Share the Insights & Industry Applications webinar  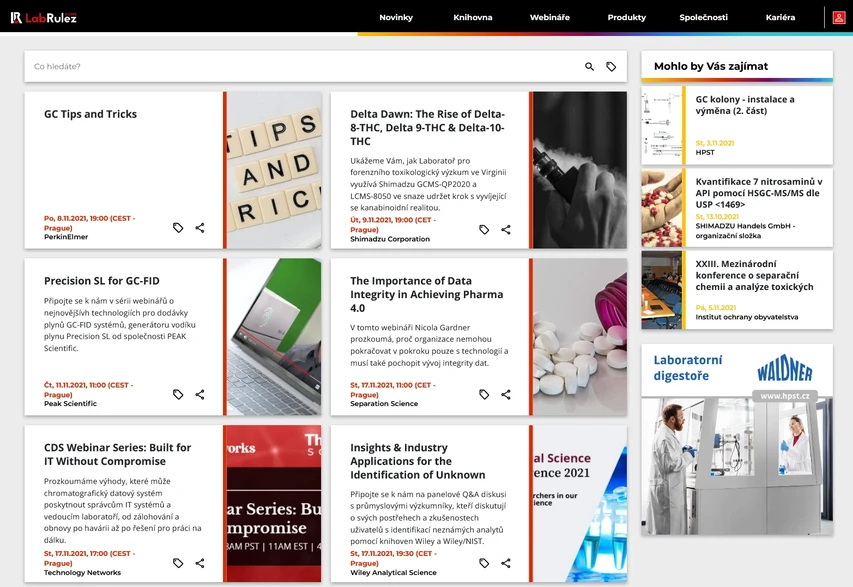click(x=506, y=563)
